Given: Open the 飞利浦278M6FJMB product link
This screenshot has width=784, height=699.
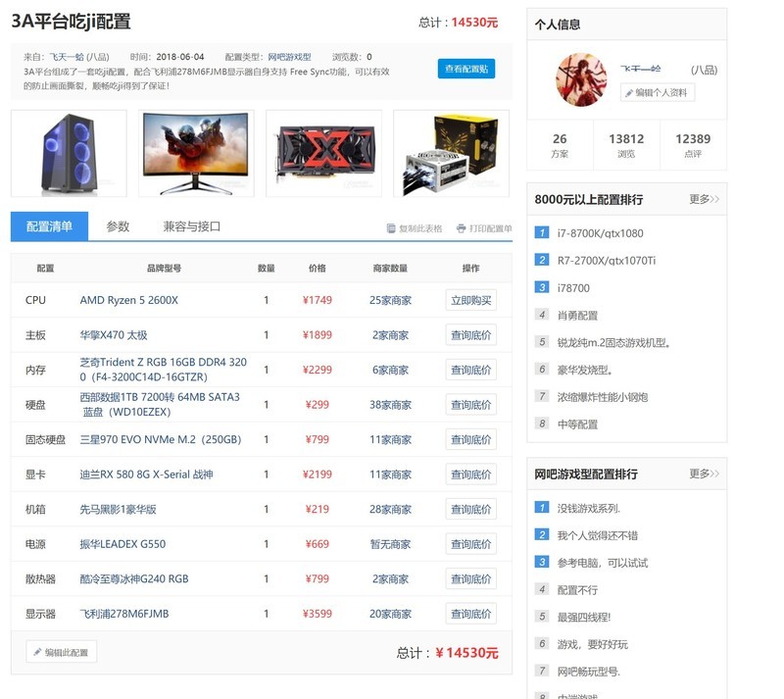Looking at the screenshot, I should click(x=124, y=614).
